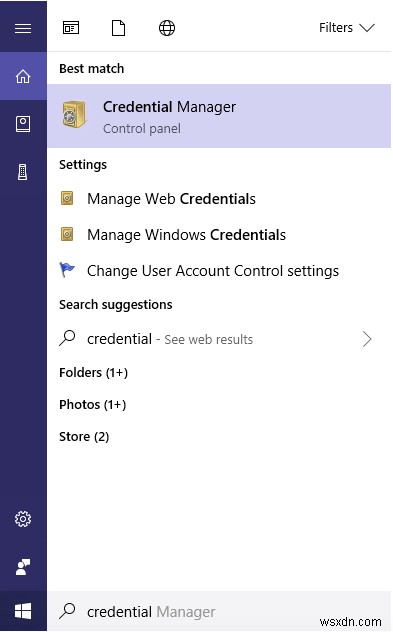
Task: Expand the web results chevron arrow
Action: coord(367,339)
